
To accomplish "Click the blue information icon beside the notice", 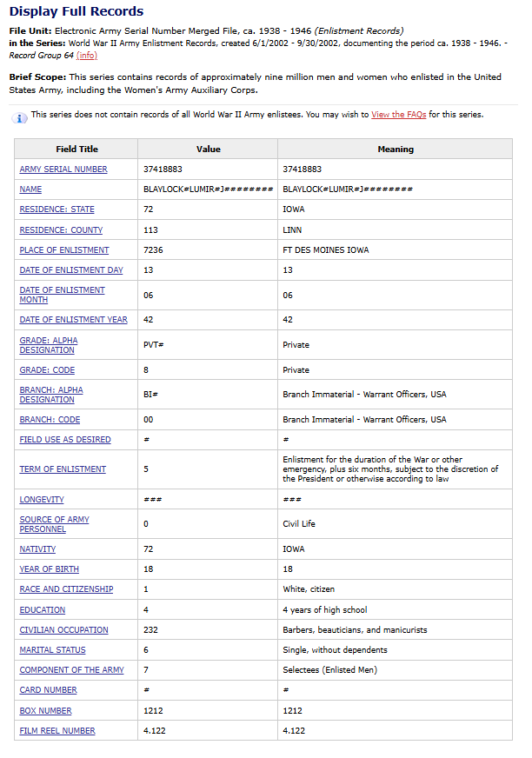I will tap(21, 117).
